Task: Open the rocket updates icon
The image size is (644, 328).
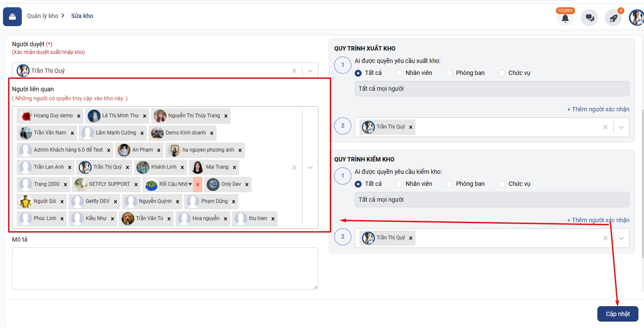Action: [x=613, y=18]
